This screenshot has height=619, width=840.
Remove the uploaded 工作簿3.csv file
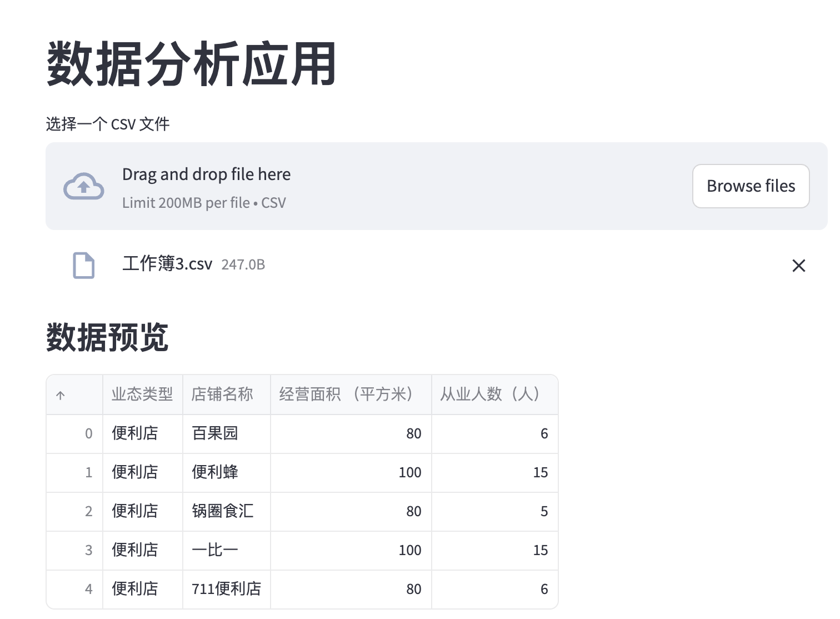(x=798, y=266)
